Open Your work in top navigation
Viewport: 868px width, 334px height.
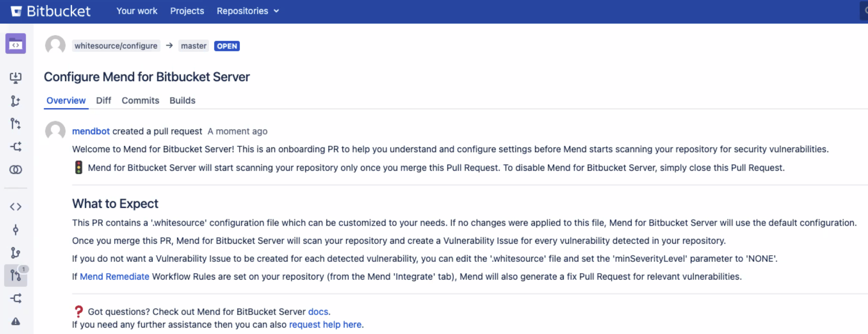pyautogui.click(x=137, y=11)
